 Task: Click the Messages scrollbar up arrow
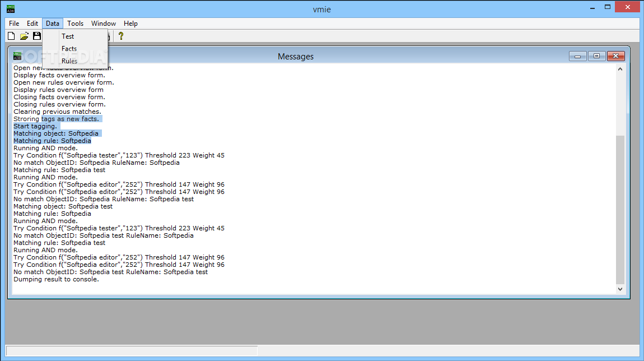[620, 69]
